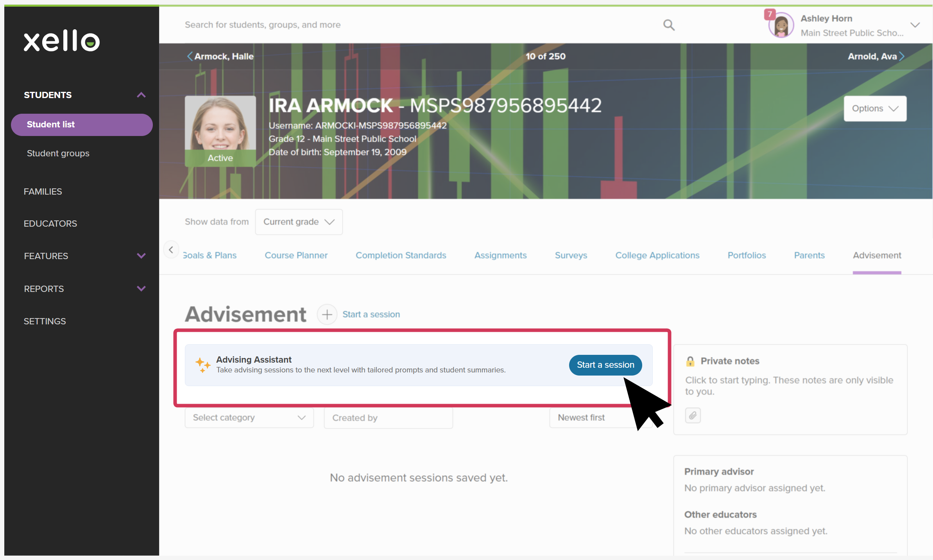
Task: Click into the Private notes text area
Action: (x=790, y=386)
